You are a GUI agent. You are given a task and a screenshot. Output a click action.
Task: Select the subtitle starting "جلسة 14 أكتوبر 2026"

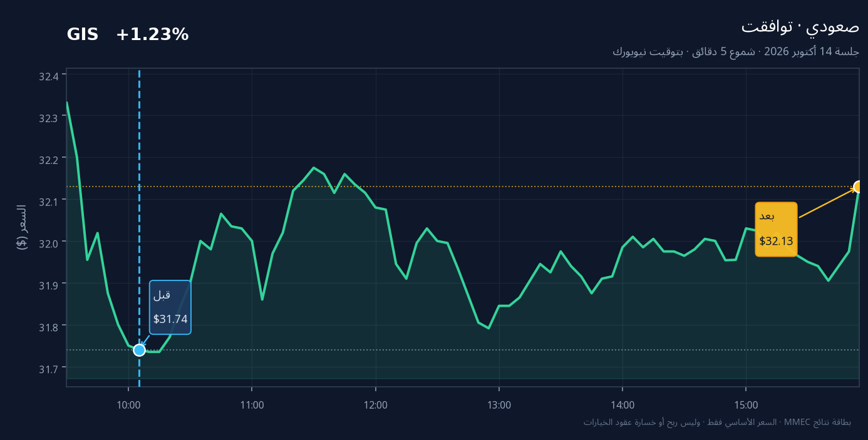tap(736, 52)
